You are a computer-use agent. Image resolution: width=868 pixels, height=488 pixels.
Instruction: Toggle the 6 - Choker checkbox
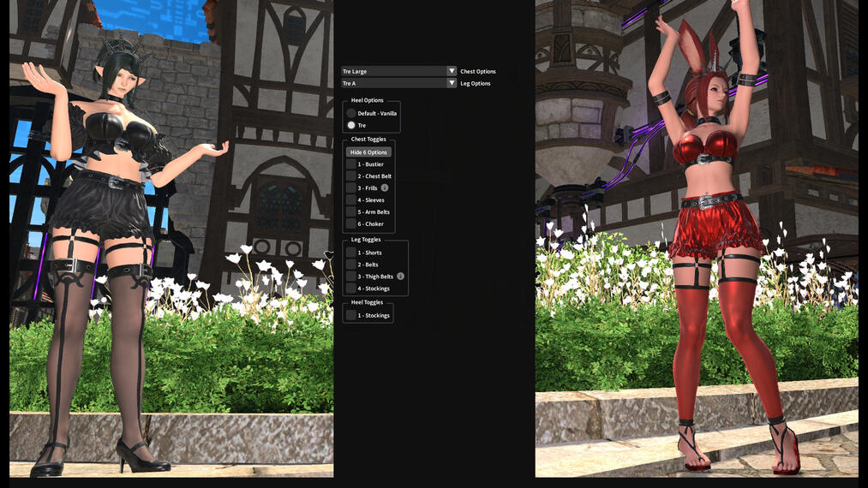click(350, 223)
